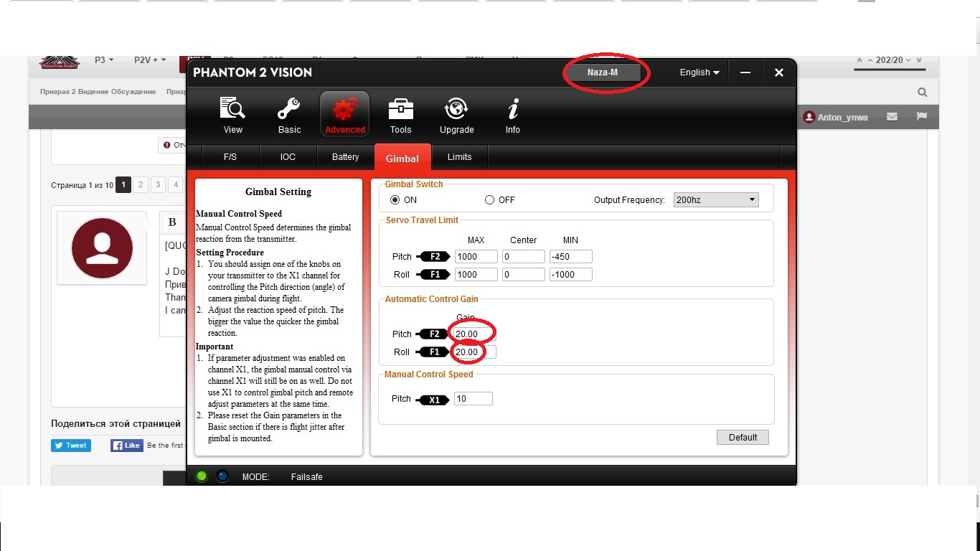The height and width of the screenshot is (551, 980).
Task: Go to forum page 2
Action: (x=141, y=185)
